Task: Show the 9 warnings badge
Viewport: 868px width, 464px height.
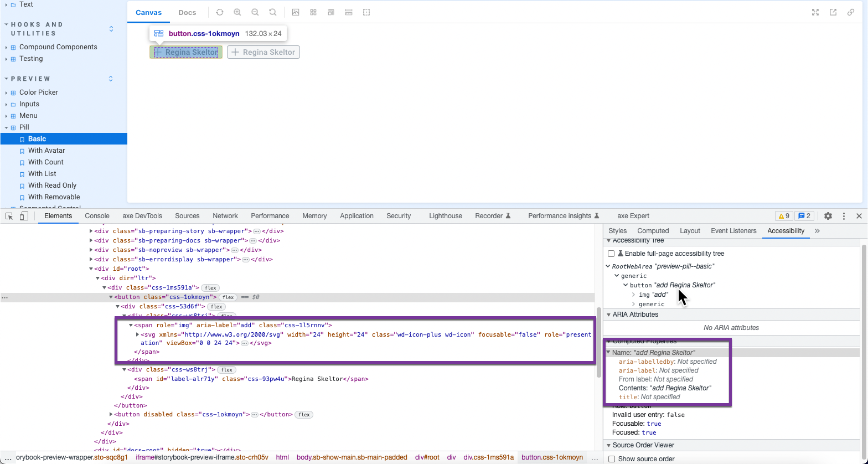Action: coord(784,216)
